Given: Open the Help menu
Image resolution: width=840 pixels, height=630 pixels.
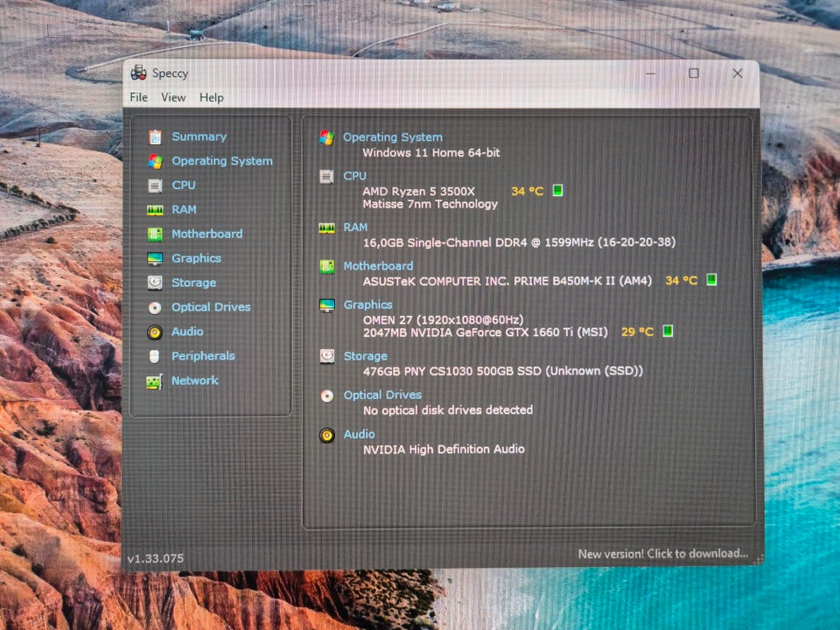Looking at the screenshot, I should [x=212, y=97].
